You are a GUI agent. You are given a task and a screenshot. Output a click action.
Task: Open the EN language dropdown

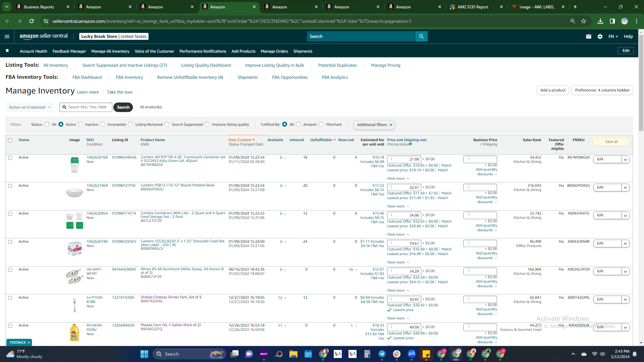[x=613, y=37]
